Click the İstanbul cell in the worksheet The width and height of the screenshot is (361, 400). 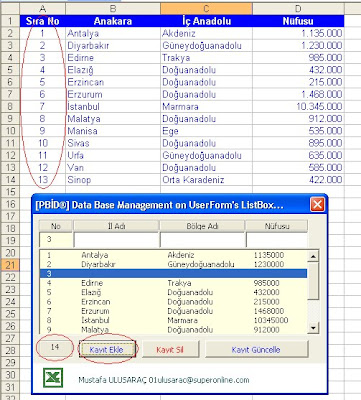pos(113,107)
